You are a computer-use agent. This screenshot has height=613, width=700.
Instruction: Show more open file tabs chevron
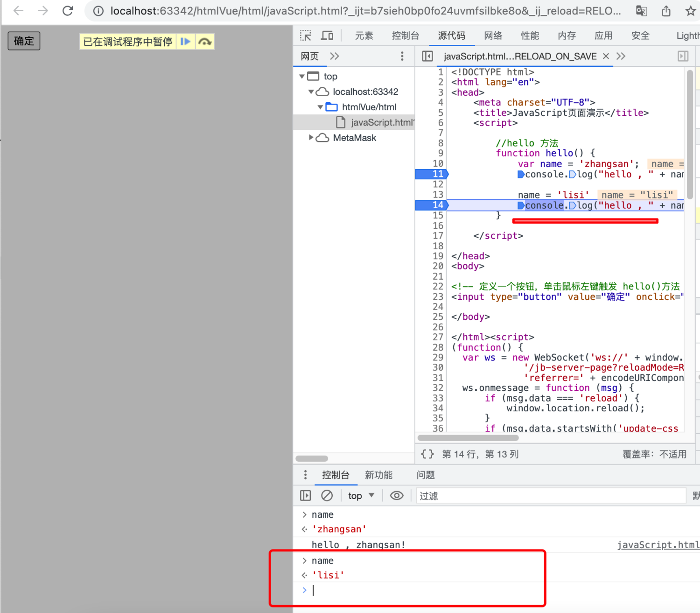tap(621, 56)
